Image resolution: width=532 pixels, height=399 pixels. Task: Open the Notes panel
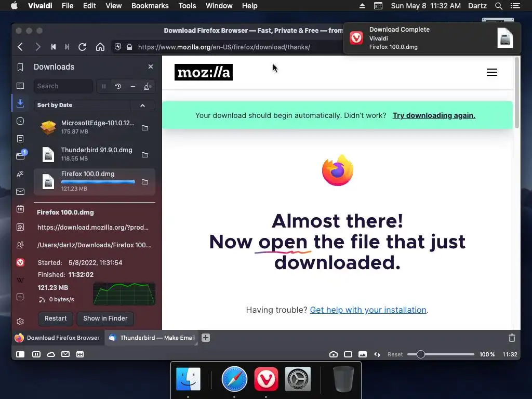pyautogui.click(x=20, y=139)
